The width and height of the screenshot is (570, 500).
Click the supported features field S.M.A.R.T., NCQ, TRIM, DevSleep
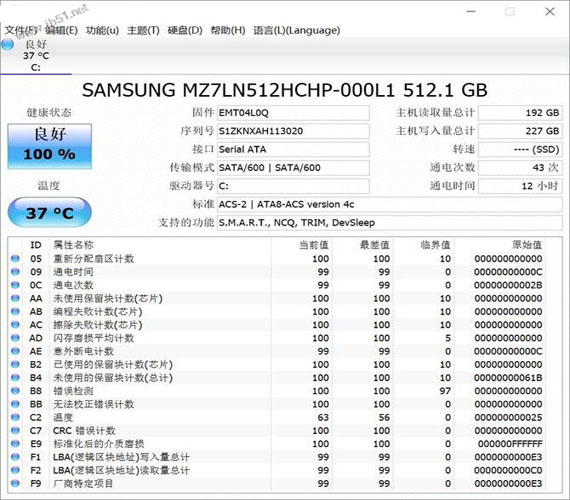389,222
